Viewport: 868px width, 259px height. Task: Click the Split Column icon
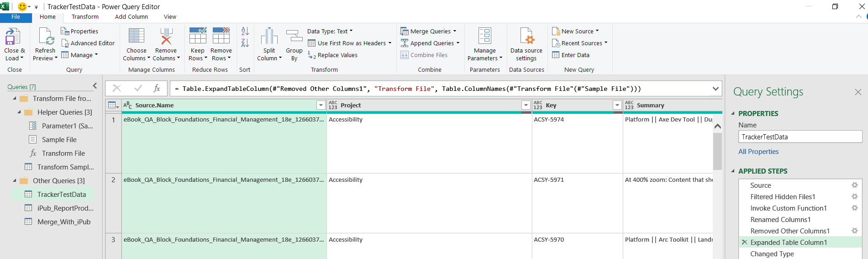click(x=269, y=36)
